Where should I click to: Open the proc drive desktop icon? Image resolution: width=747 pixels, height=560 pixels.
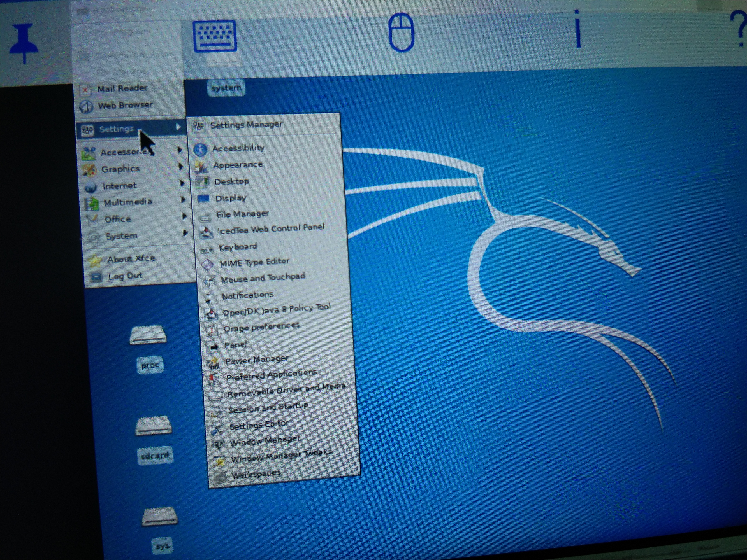148,335
